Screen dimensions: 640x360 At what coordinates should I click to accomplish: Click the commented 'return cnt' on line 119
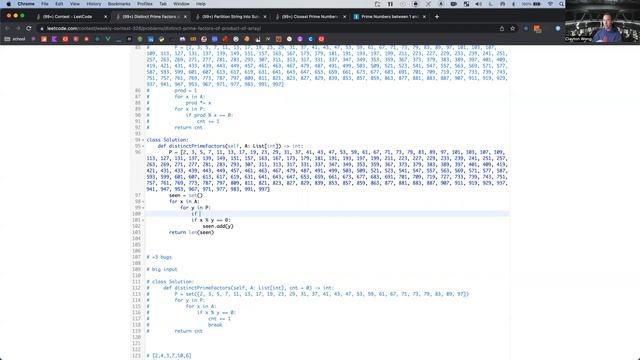point(188,331)
